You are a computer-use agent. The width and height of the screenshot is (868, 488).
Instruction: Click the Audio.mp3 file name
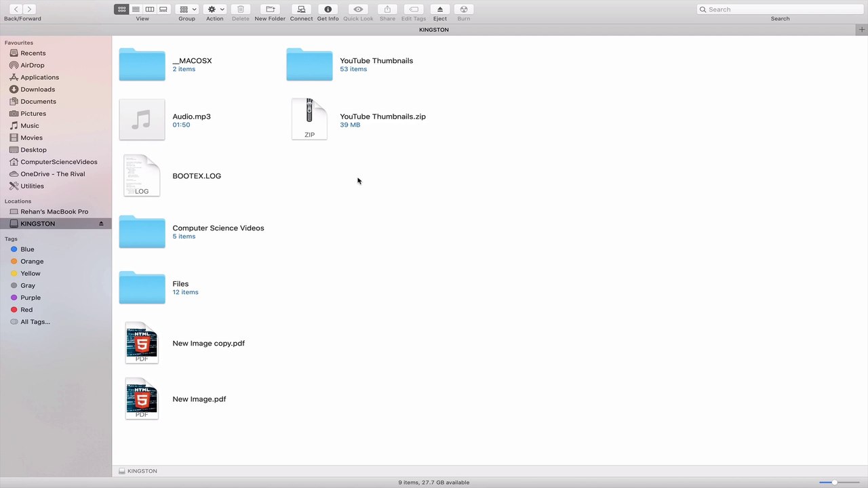click(191, 117)
